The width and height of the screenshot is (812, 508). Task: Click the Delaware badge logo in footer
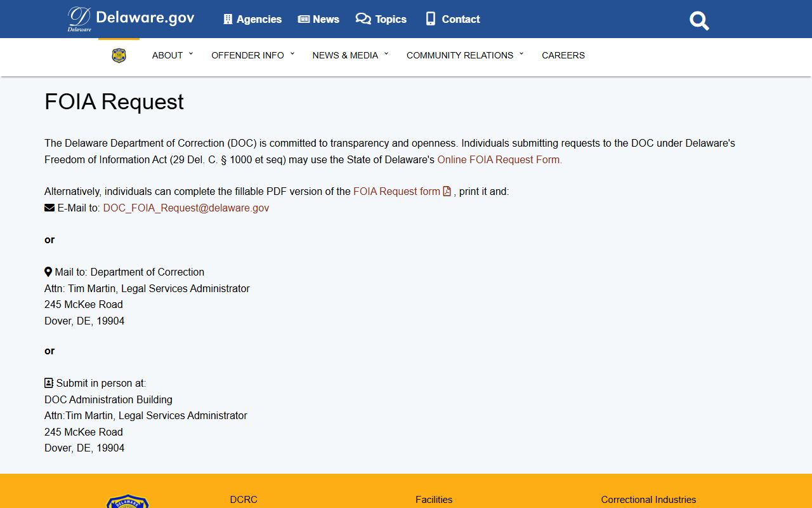coord(128,501)
